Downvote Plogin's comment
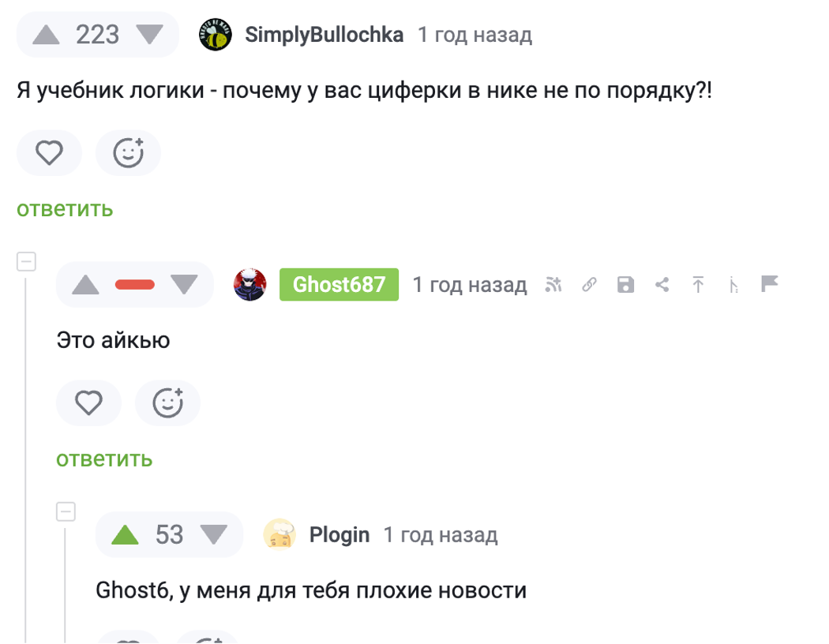 tap(213, 535)
